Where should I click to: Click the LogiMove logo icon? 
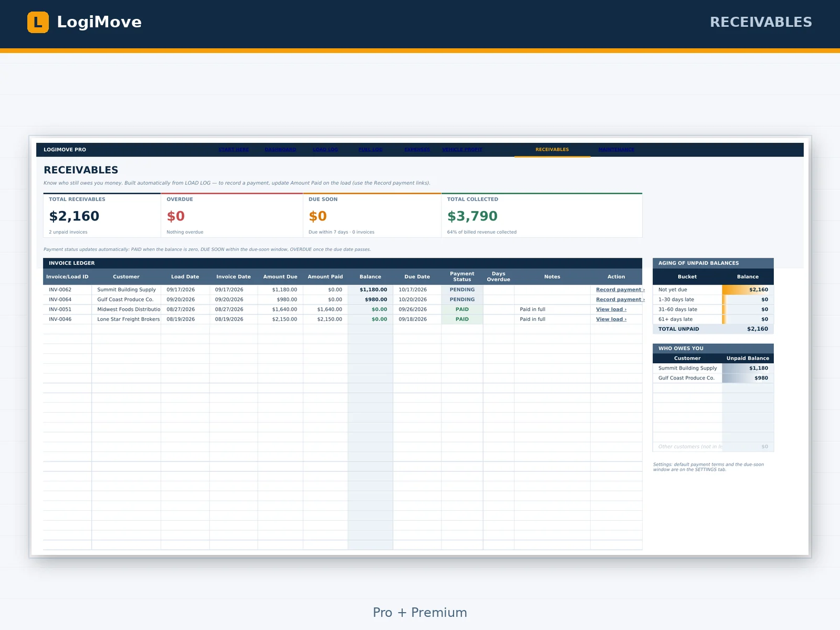coord(38,22)
